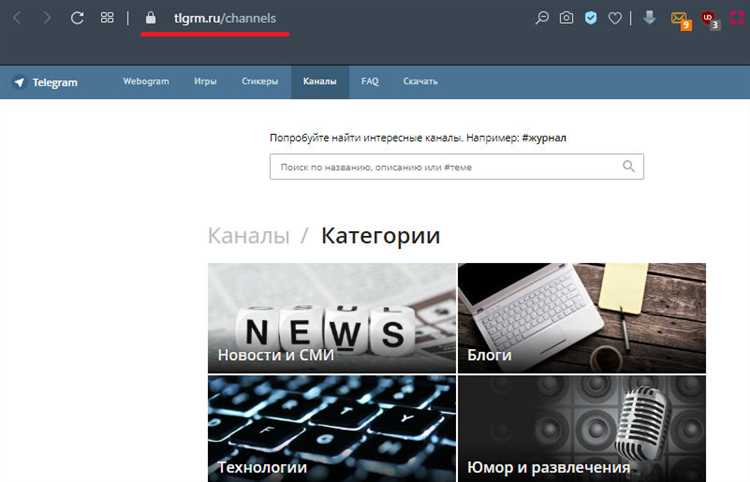
Task: Open the page search magnifier icon in toolbar
Action: coord(542,18)
